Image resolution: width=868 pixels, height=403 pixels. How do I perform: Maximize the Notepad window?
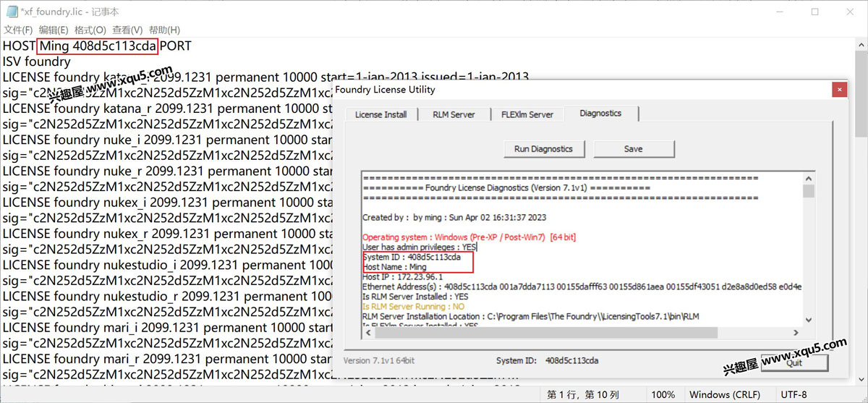tap(815, 12)
